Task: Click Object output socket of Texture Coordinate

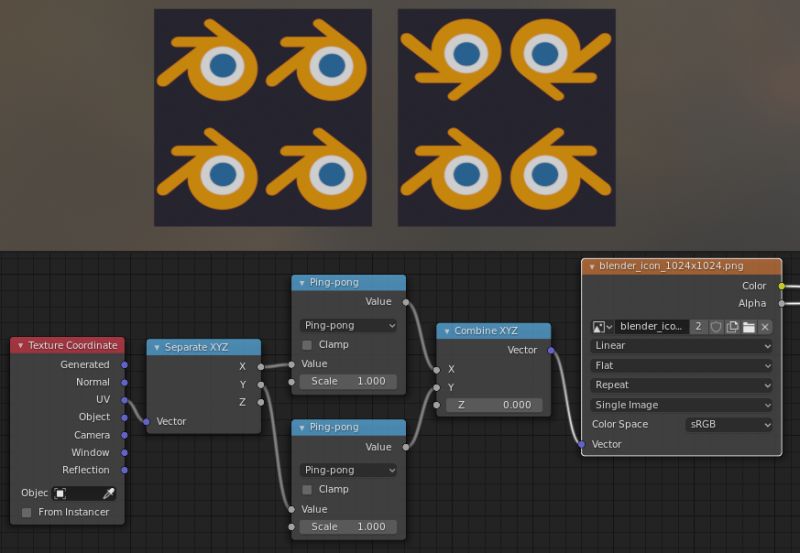Action: pyautogui.click(x=124, y=417)
